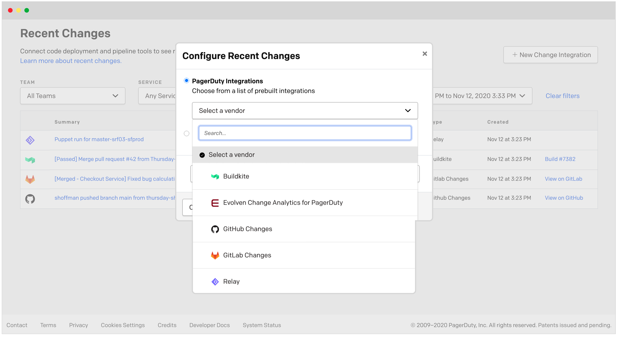Click the red macOS close window dot

10,10
